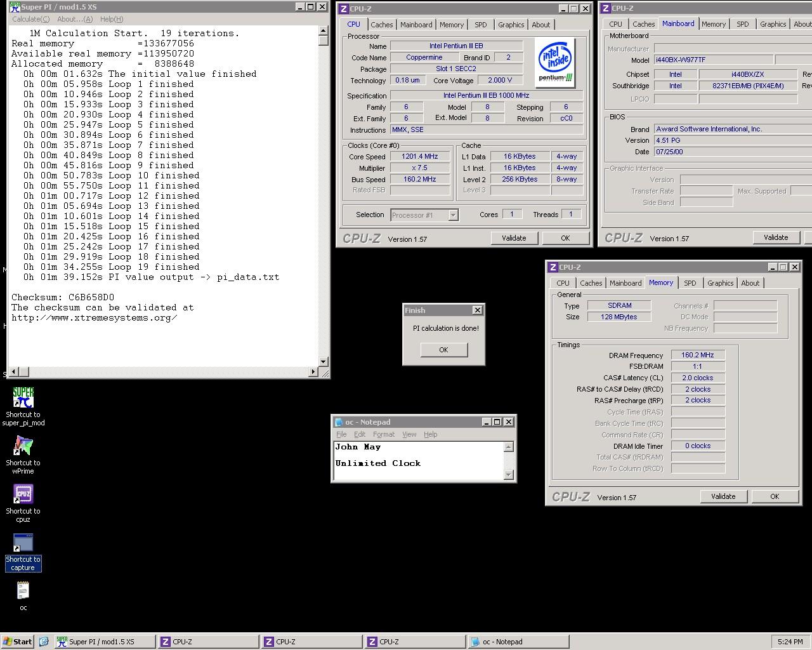Close the Finish dialog with X
The height and width of the screenshot is (650, 812).
click(x=477, y=310)
